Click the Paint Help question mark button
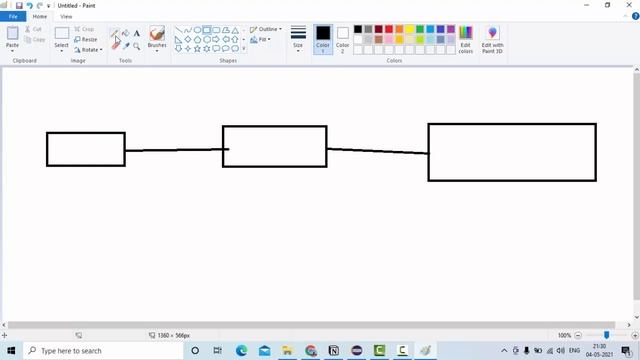 pos(636,16)
